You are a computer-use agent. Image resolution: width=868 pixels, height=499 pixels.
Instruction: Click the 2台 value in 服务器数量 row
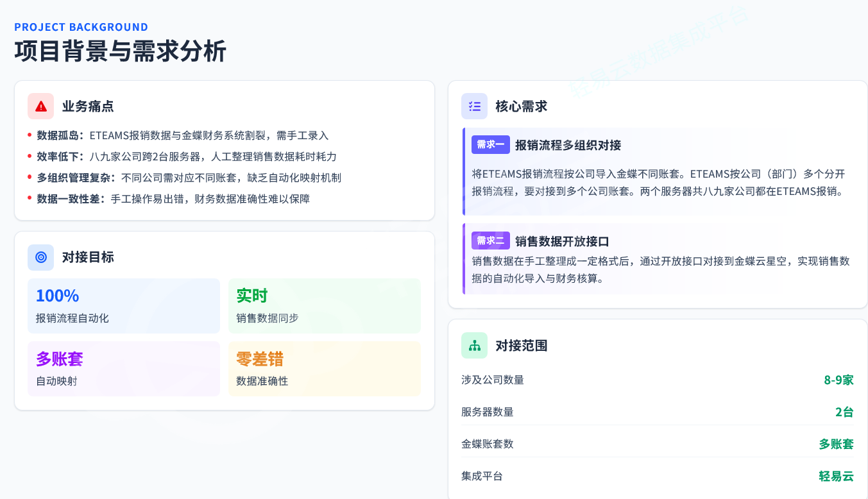click(844, 412)
